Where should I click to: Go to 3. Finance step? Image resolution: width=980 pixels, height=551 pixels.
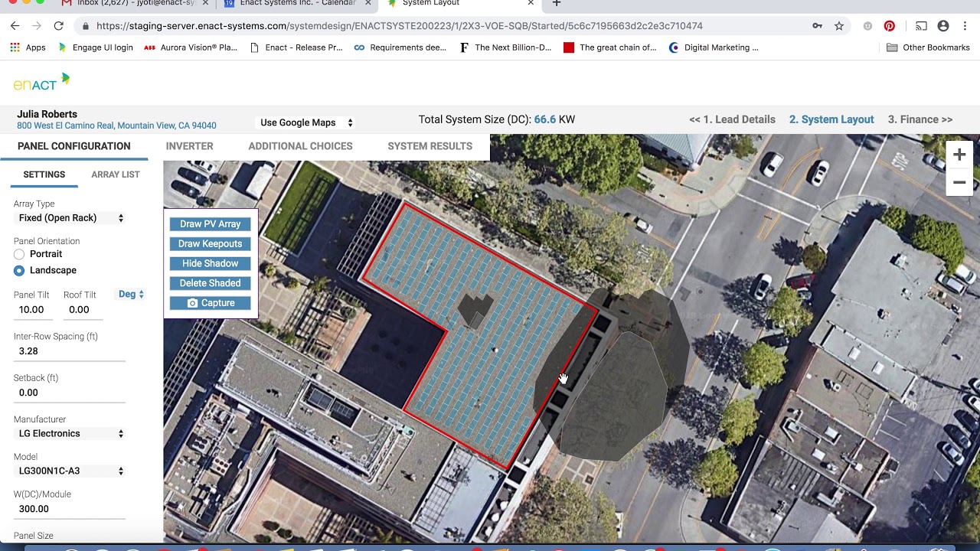(920, 119)
